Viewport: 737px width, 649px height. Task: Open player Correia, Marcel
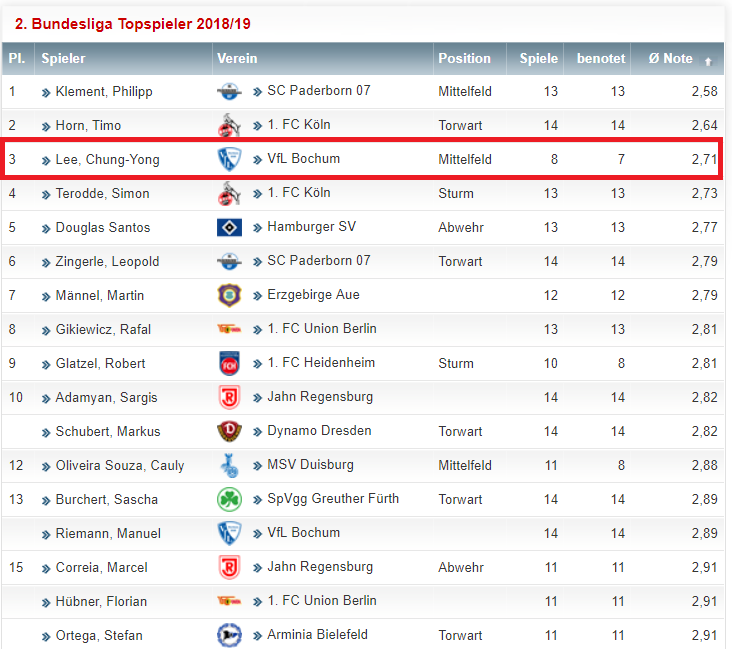(x=102, y=567)
